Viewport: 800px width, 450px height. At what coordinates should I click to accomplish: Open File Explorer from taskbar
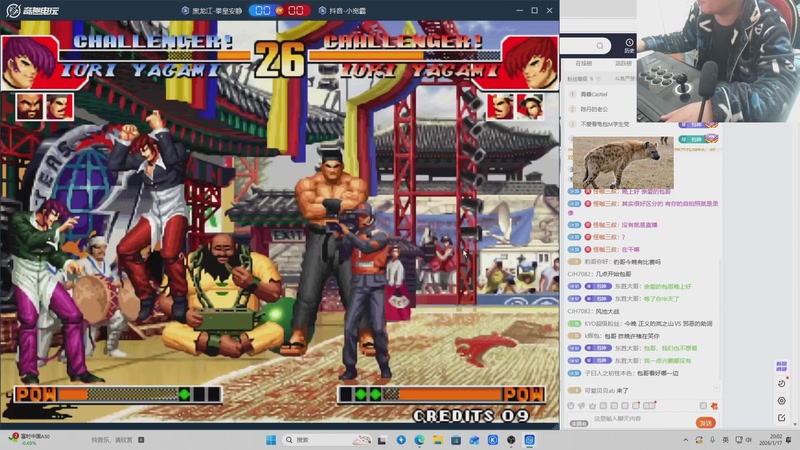pos(437,440)
